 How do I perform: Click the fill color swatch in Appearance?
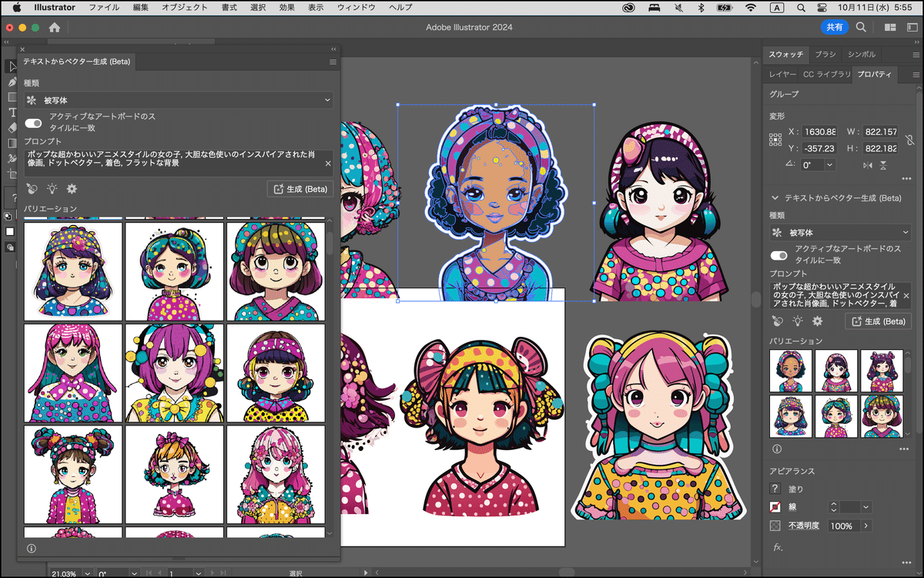775,489
